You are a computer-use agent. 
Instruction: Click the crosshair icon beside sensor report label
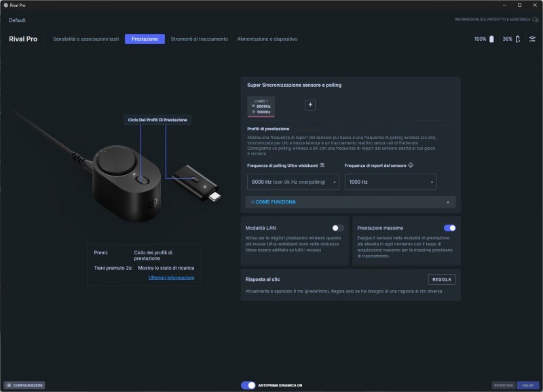(411, 165)
